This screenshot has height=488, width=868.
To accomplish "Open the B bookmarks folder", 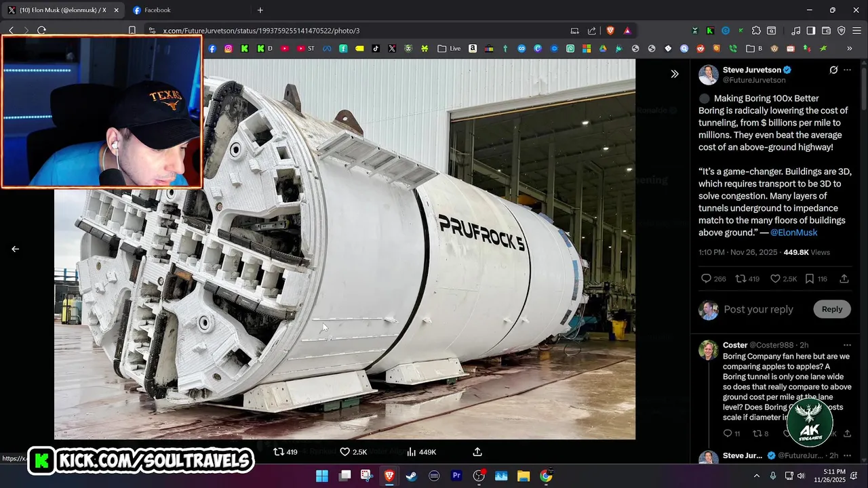I will pyautogui.click(x=754, y=49).
